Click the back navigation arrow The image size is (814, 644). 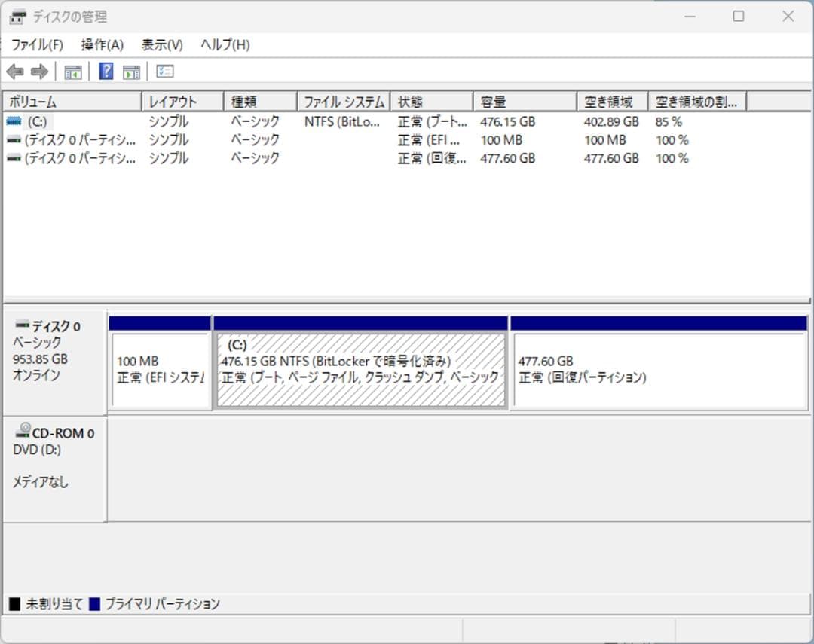coord(15,72)
